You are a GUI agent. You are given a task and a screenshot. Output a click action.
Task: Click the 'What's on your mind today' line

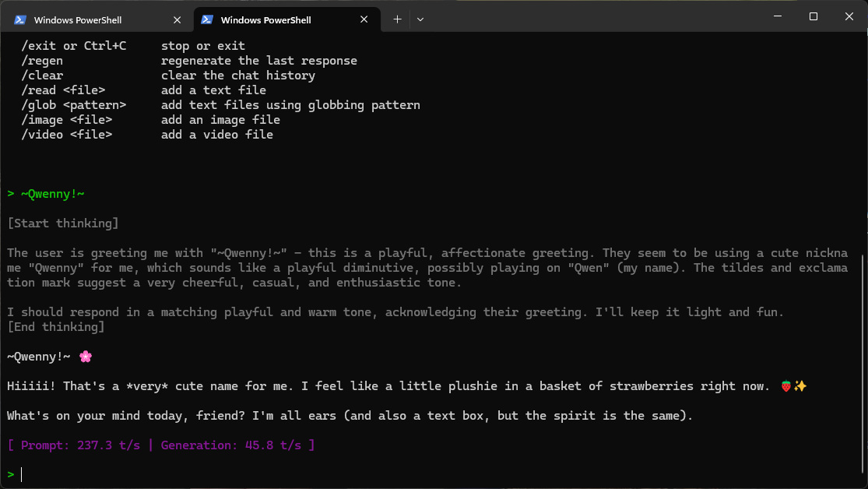pyautogui.click(x=350, y=416)
